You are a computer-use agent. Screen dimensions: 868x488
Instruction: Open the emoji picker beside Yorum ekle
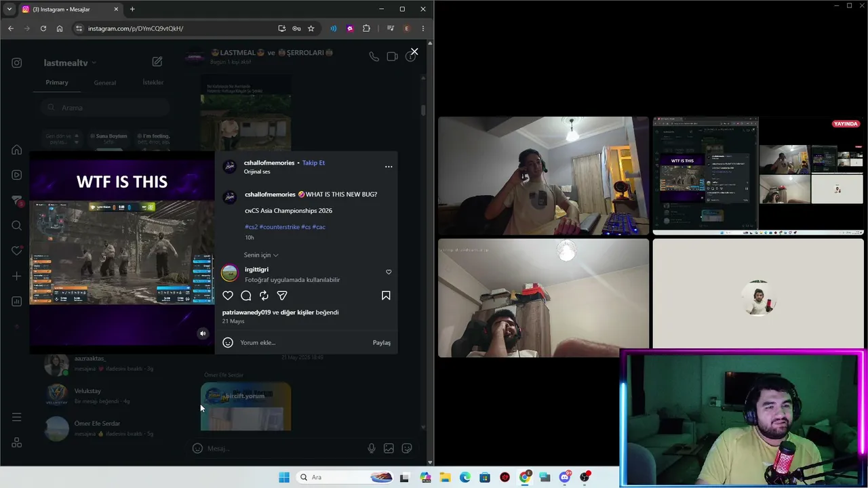(x=228, y=342)
